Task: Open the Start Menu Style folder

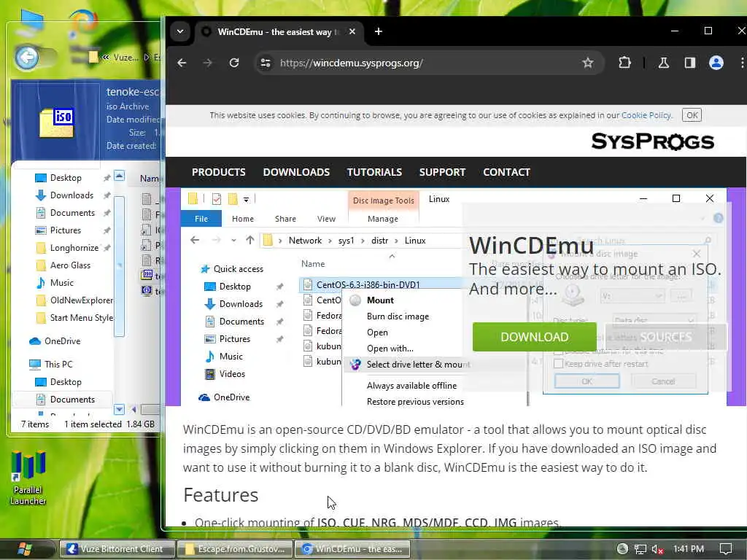Action: 82,318
